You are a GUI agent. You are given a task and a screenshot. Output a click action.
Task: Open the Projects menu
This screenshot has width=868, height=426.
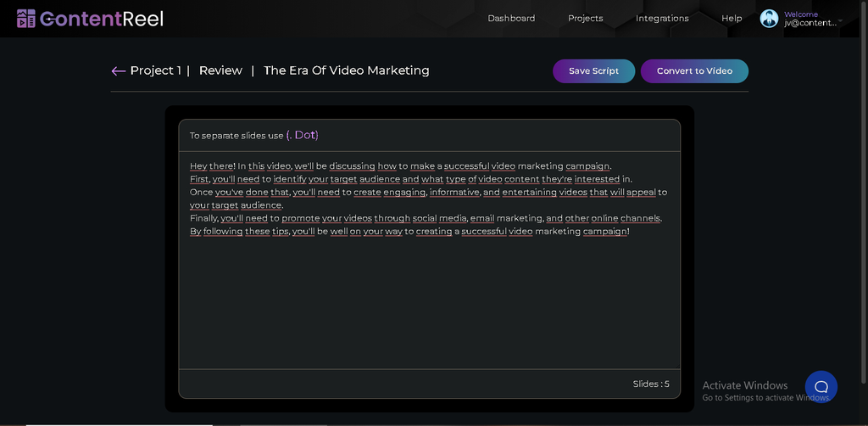click(585, 19)
